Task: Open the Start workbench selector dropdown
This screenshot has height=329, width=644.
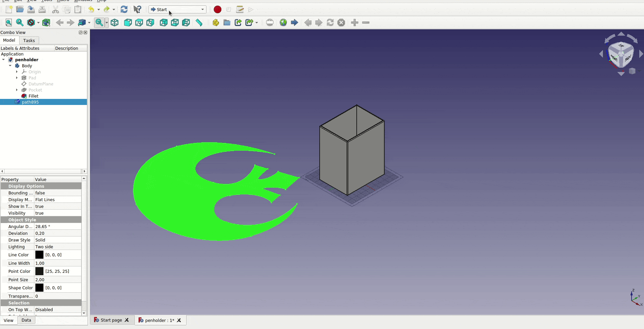Action: coord(178,9)
